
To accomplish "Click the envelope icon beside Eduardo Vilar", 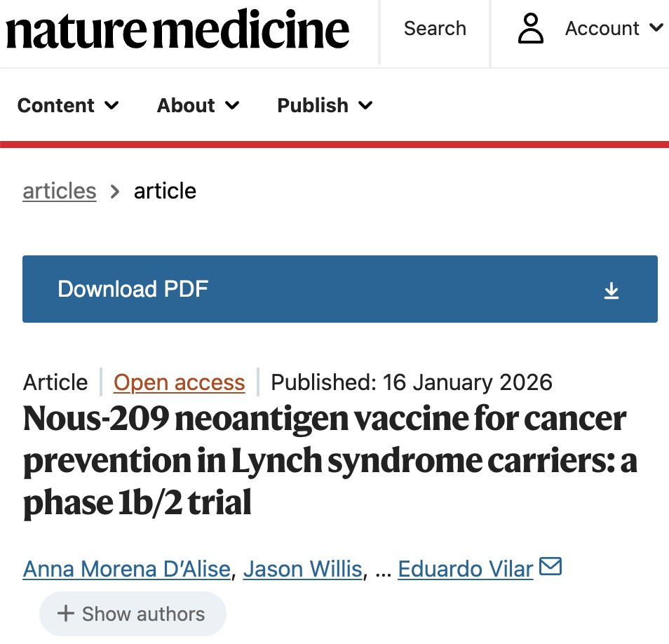I will click(551, 565).
